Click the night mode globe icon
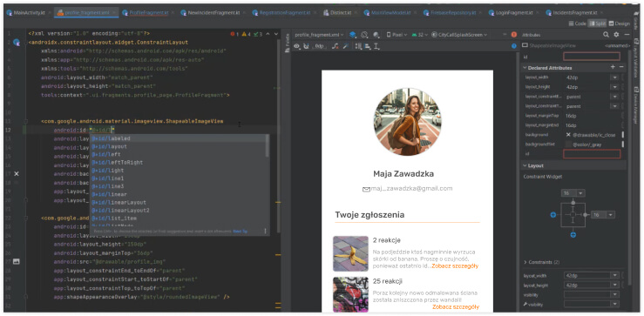The image size is (644, 316). [376, 35]
